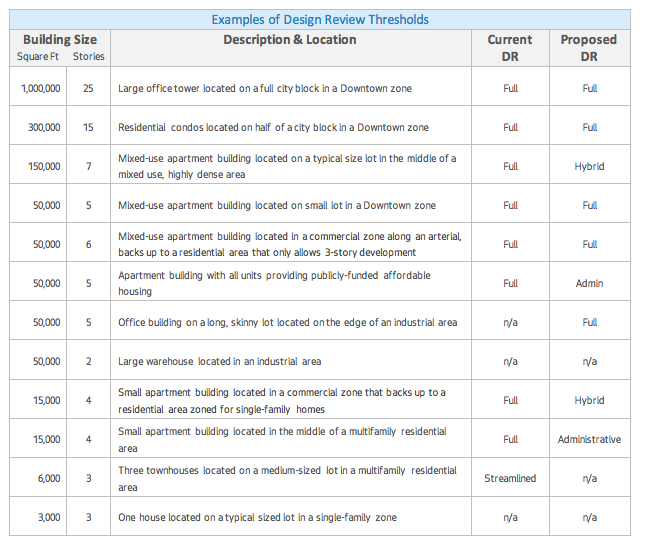Click the 'Admin' proposed DR cell
The image size is (647, 545).
point(589,283)
